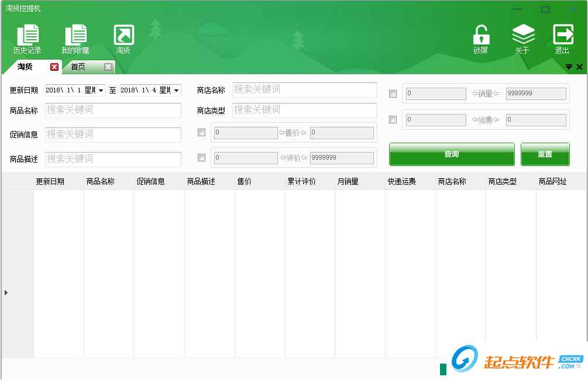Sort by the 月销量 column header
The image size is (588, 380).
click(360, 181)
